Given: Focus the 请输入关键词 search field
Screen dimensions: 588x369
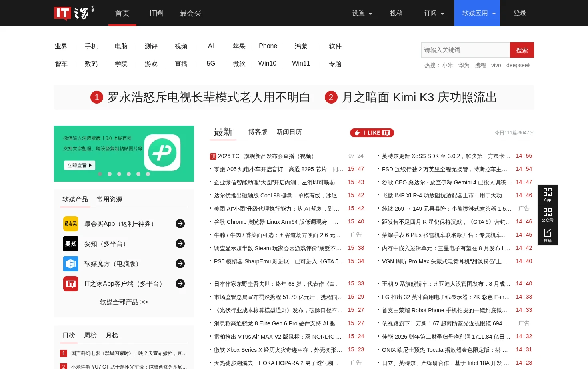Looking at the screenshot, I should pos(466,50).
